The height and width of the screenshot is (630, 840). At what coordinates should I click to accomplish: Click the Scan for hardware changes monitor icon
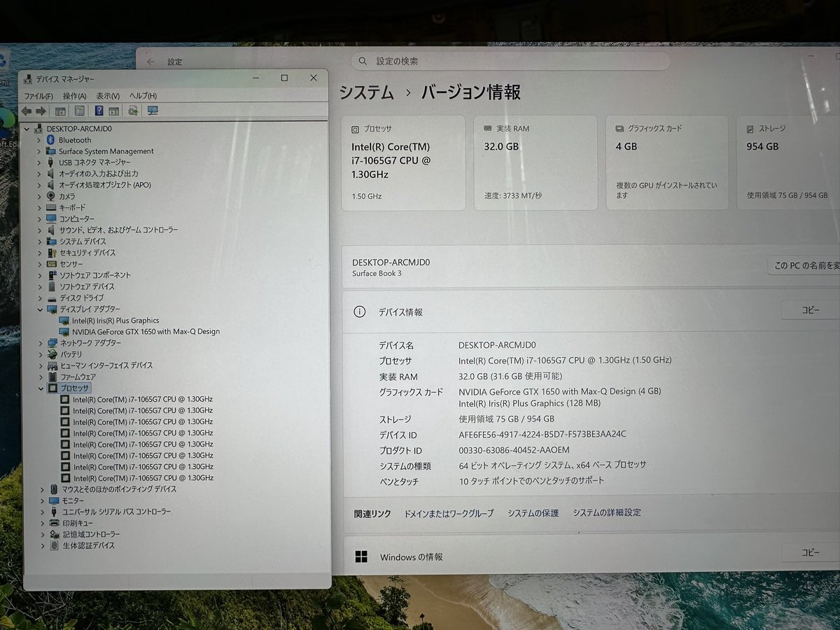[153, 111]
